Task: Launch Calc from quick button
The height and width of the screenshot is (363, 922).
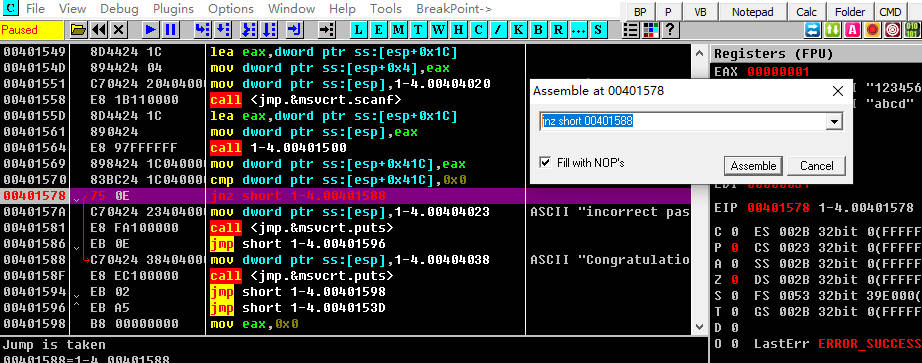Action: (807, 12)
